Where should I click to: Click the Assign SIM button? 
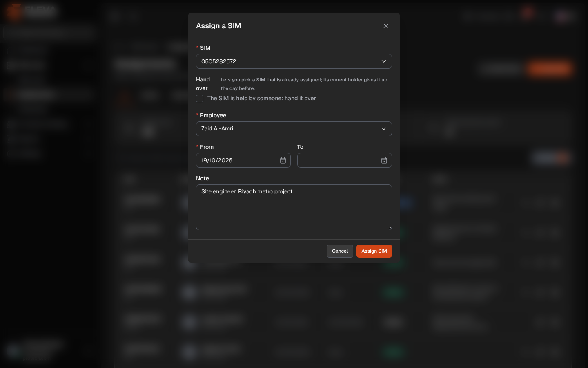pyautogui.click(x=374, y=251)
